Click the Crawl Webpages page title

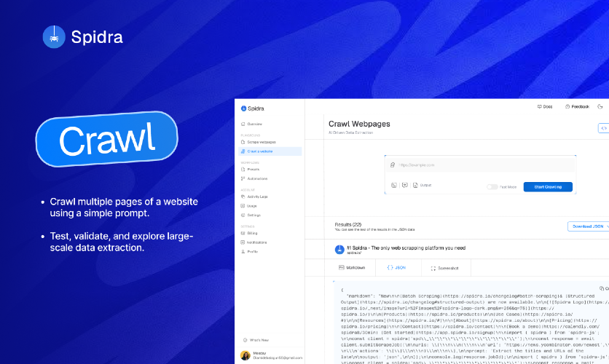click(x=359, y=124)
